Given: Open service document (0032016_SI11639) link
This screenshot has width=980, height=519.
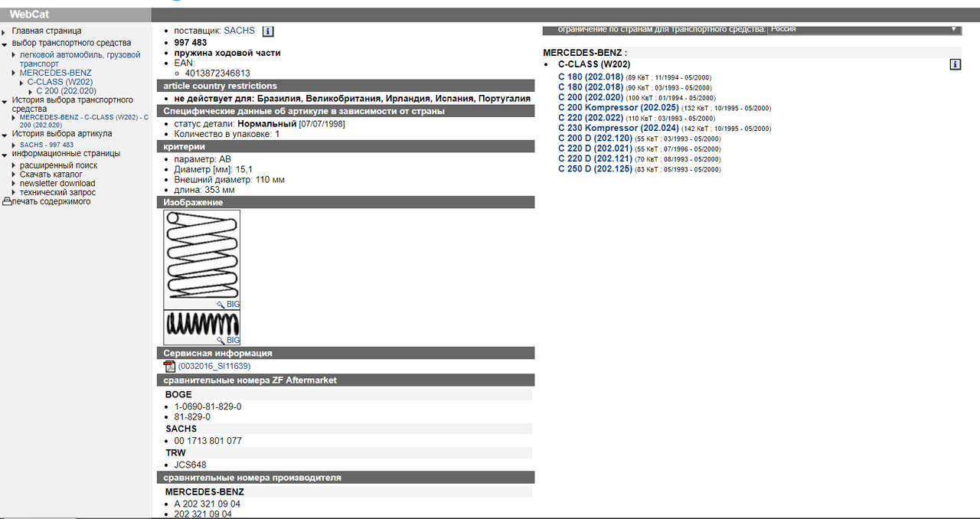Looking at the screenshot, I should pos(214,367).
